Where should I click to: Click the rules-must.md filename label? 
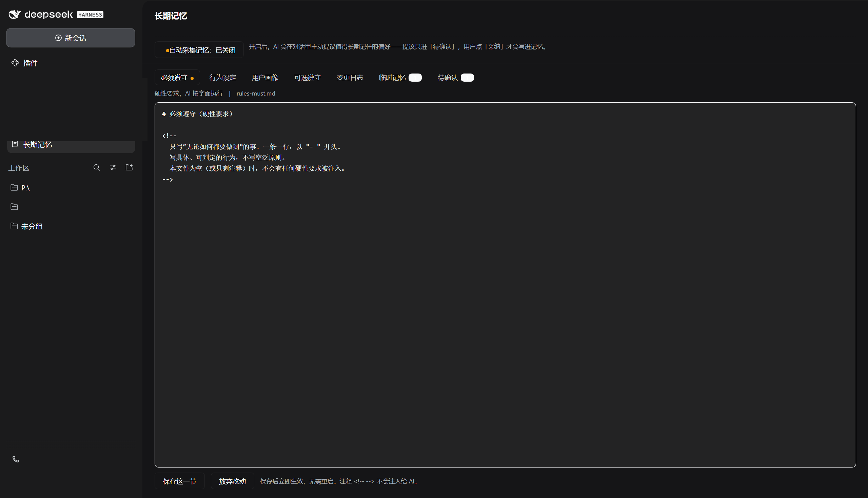(x=256, y=94)
